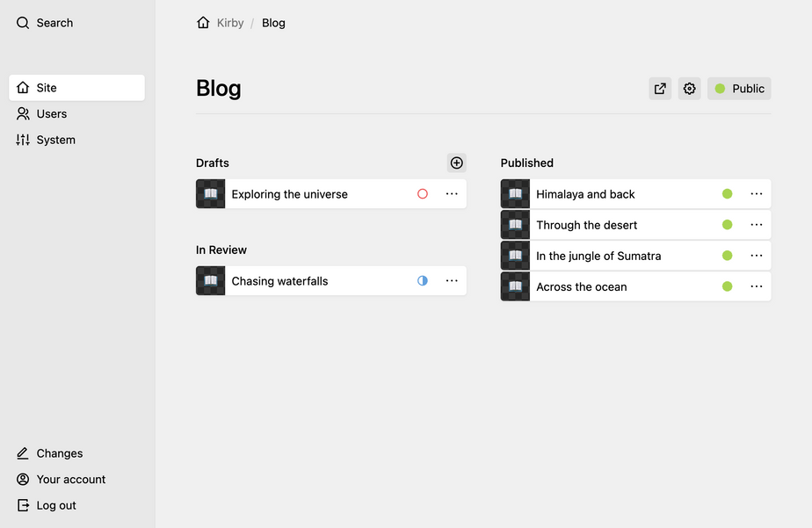
Task: Toggle published status of Himalaya and back
Action: [727, 194]
